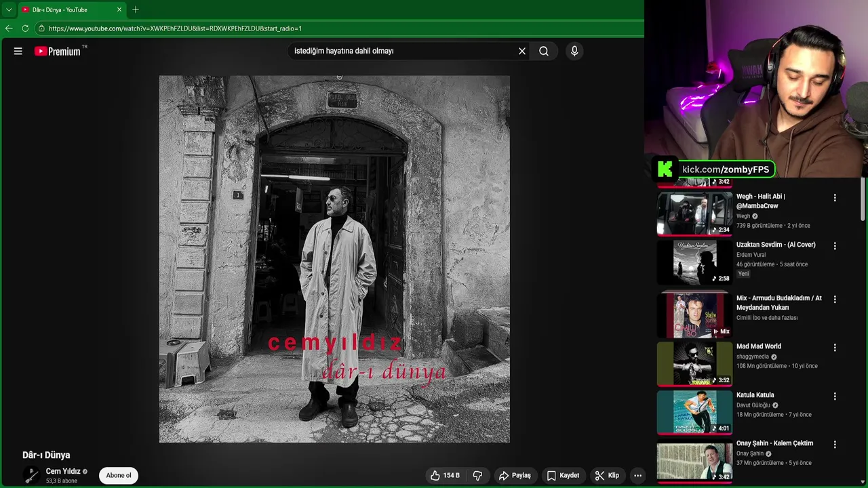Open options menu for Mad Mad World
The height and width of the screenshot is (488, 868).
[x=835, y=348]
